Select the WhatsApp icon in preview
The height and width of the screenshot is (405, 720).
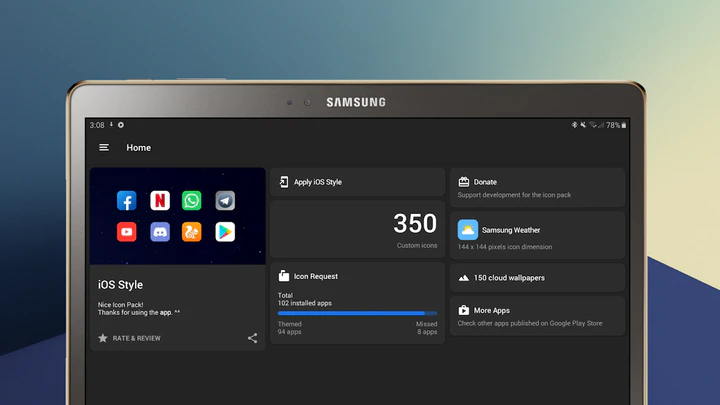click(x=192, y=200)
